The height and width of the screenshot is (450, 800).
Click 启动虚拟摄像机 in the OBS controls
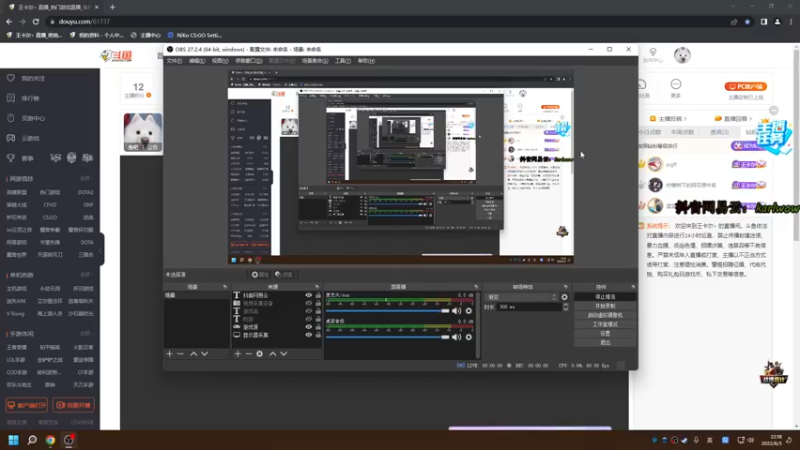coord(605,315)
